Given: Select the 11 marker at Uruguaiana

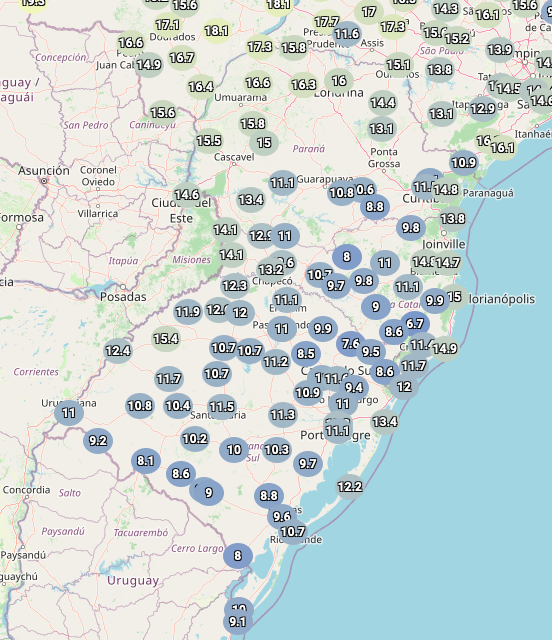Looking at the screenshot, I should 69,413.
